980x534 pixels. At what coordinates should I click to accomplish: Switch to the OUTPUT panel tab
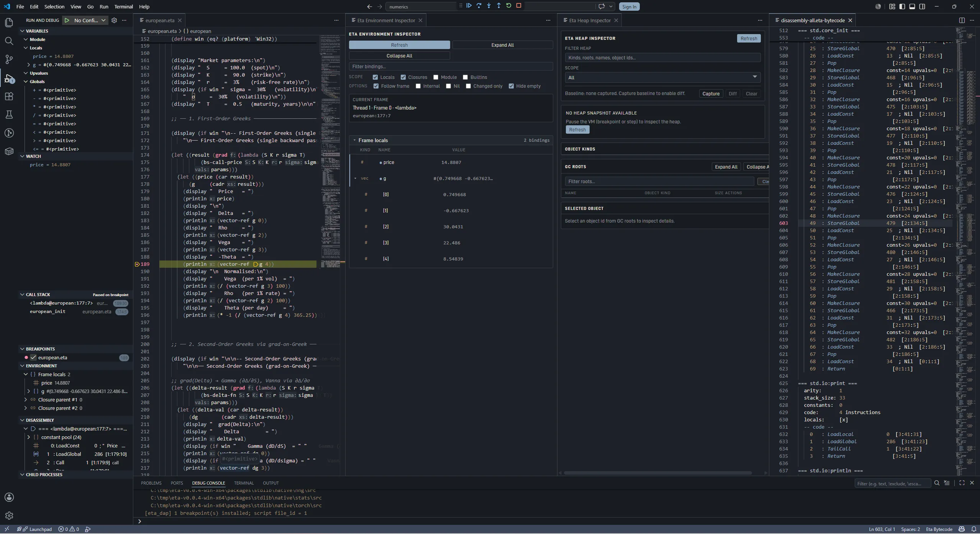(270, 483)
